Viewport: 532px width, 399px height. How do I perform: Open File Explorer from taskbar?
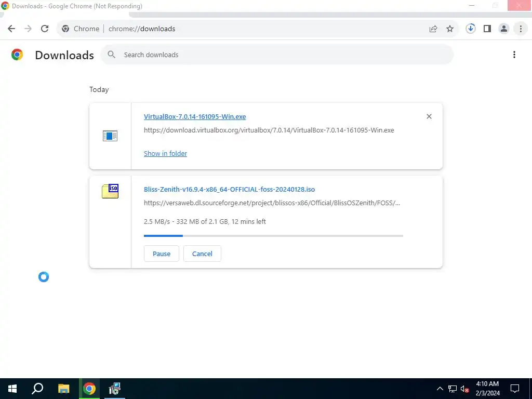click(63, 389)
